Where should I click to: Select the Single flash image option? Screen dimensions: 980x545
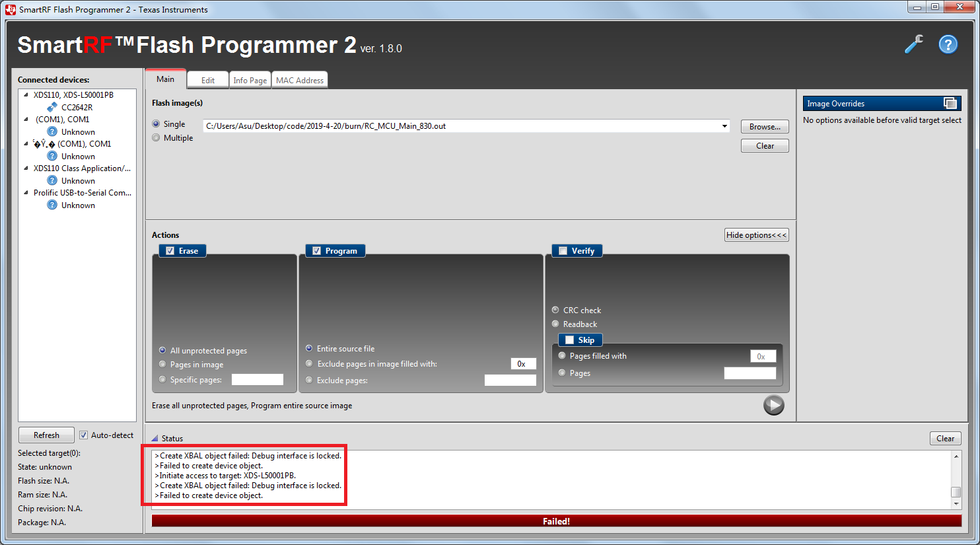click(156, 124)
